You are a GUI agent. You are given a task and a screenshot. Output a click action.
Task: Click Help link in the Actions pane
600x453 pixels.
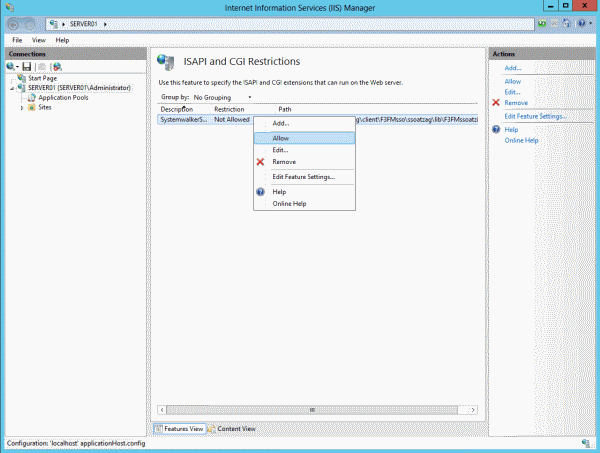click(x=511, y=130)
